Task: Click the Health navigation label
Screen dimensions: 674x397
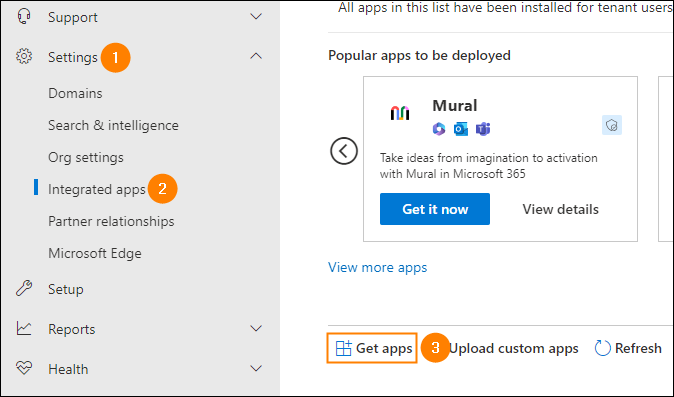Action: coord(68,369)
